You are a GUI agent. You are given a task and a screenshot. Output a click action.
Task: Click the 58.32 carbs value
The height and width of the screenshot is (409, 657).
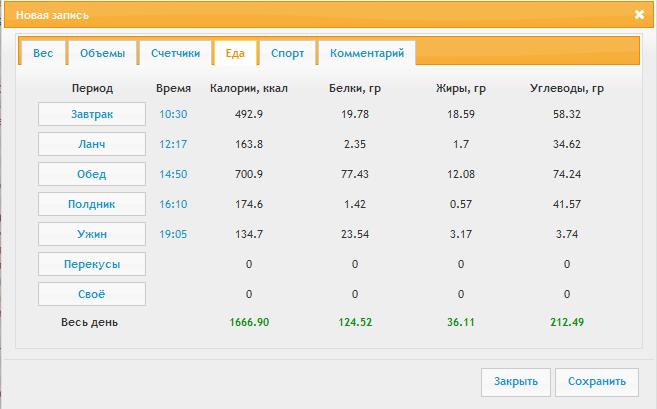click(567, 114)
